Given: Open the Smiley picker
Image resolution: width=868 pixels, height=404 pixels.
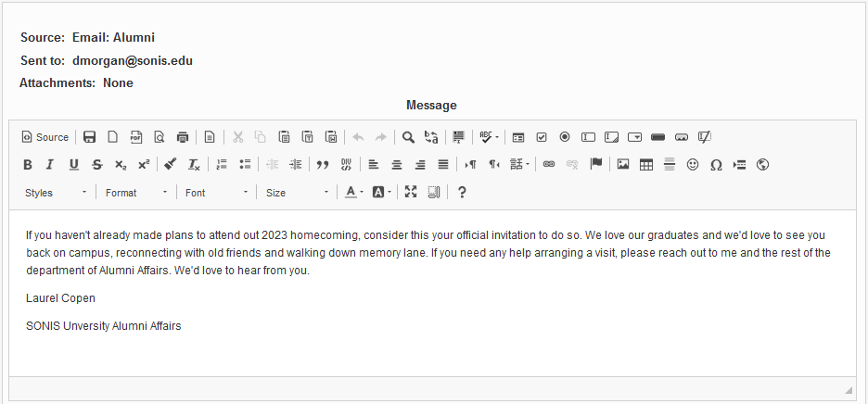Looking at the screenshot, I should [693, 164].
